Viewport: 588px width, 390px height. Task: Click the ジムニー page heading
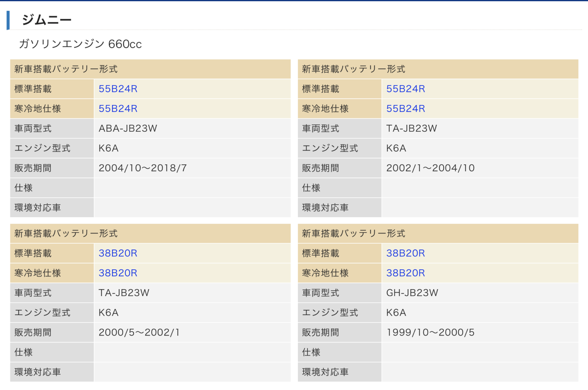[x=47, y=20]
